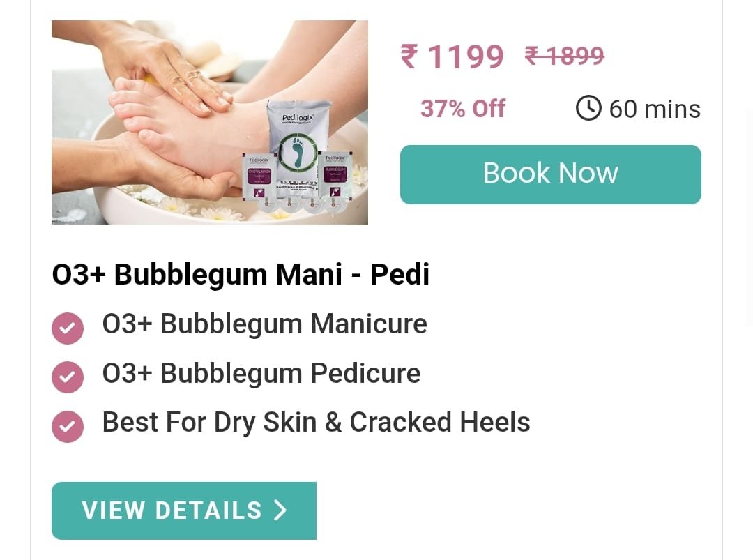Select the O3+ Bubblegum Pedicure feature text

click(x=261, y=373)
